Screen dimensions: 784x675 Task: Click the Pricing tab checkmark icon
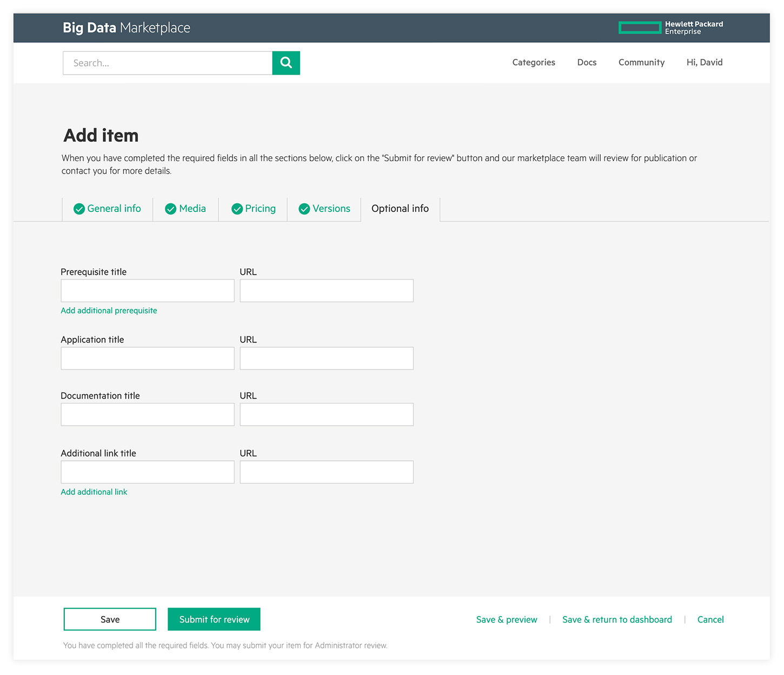[237, 209]
